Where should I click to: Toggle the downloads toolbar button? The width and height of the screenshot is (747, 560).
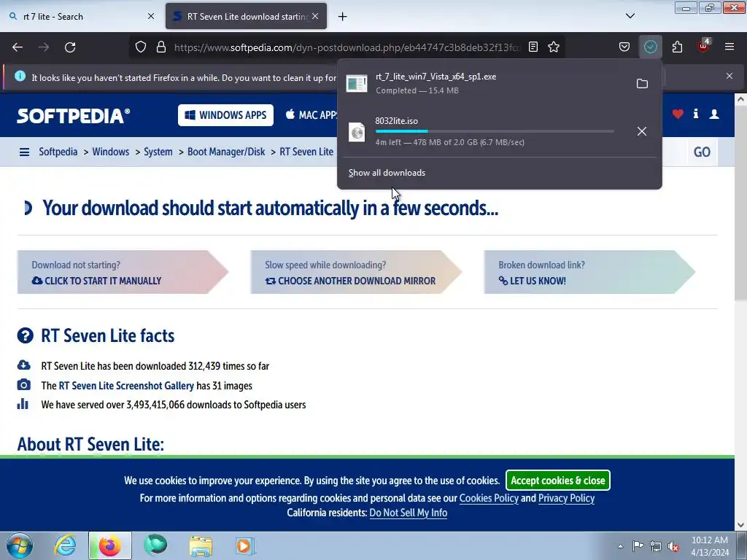(x=650, y=47)
